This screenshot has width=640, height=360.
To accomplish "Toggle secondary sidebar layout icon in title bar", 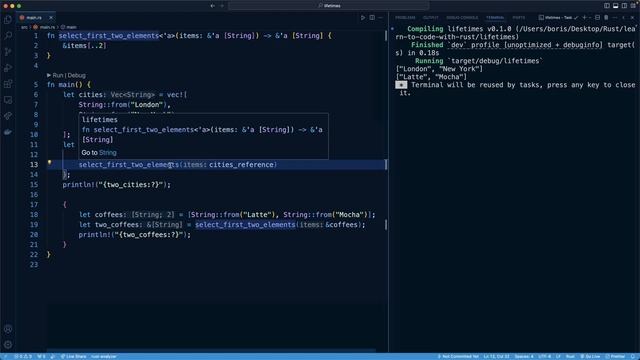I will tap(624, 6).
